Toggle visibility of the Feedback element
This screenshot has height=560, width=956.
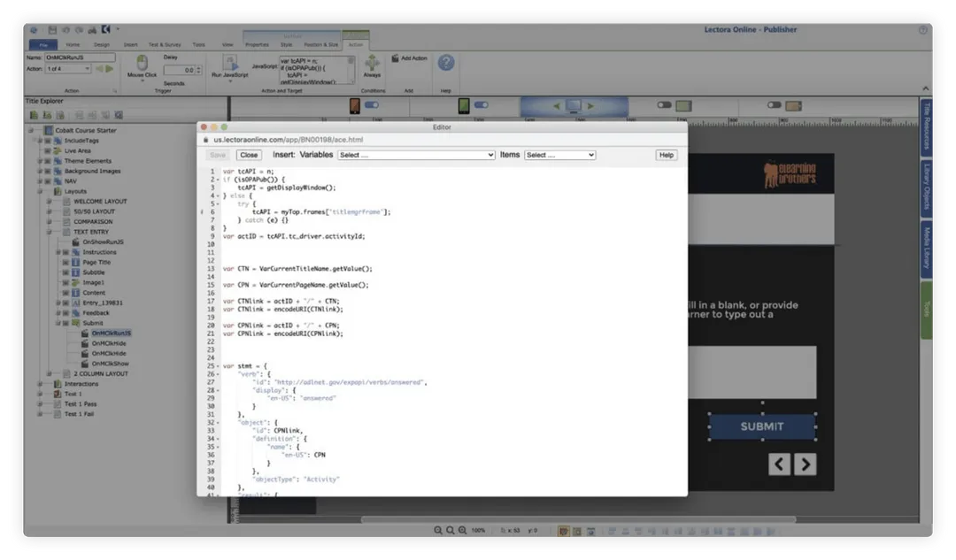(x=65, y=312)
